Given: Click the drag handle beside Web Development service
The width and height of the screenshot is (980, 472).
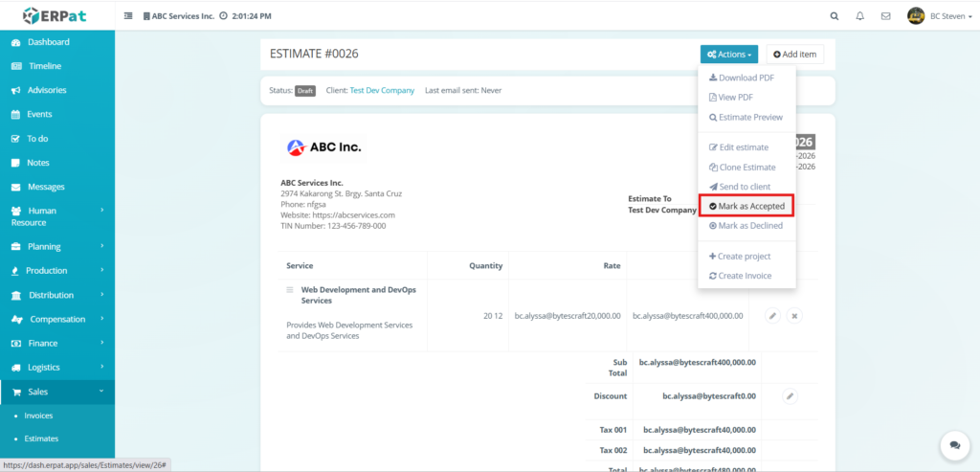Looking at the screenshot, I should (290, 289).
